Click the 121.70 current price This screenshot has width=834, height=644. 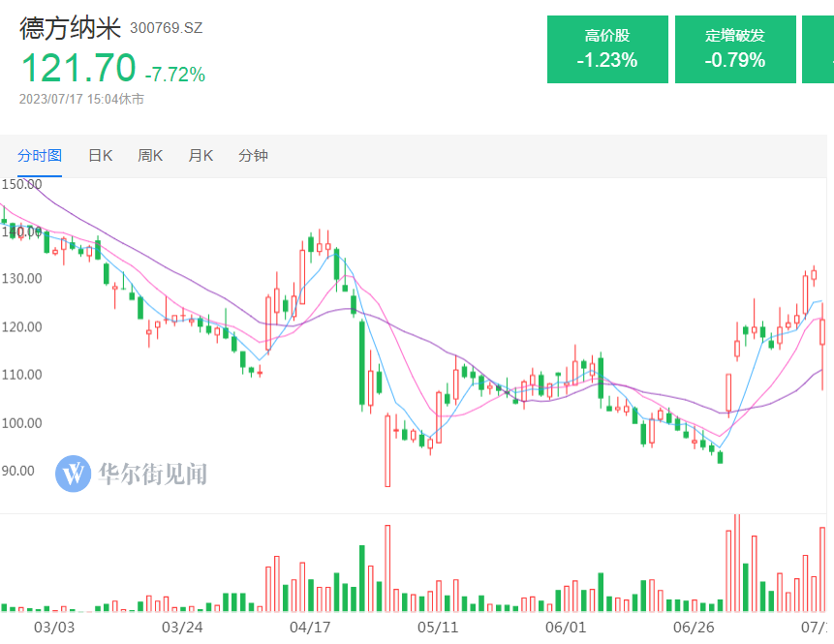[x=78, y=68]
